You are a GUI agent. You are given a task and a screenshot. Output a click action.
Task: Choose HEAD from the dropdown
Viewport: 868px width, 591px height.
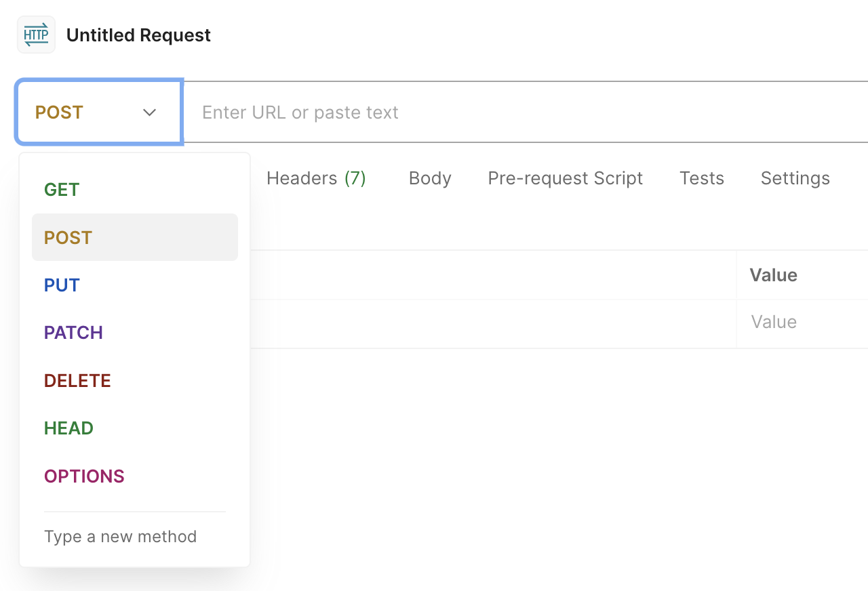68,428
